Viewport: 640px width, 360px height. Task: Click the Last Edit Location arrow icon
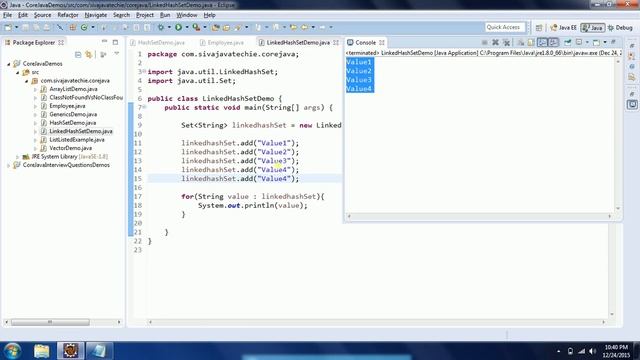click(x=293, y=27)
